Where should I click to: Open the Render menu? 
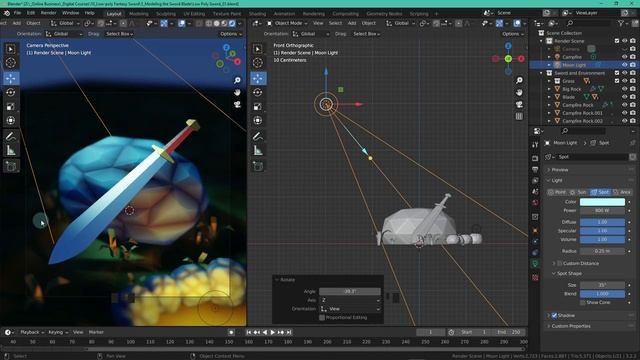pos(48,13)
